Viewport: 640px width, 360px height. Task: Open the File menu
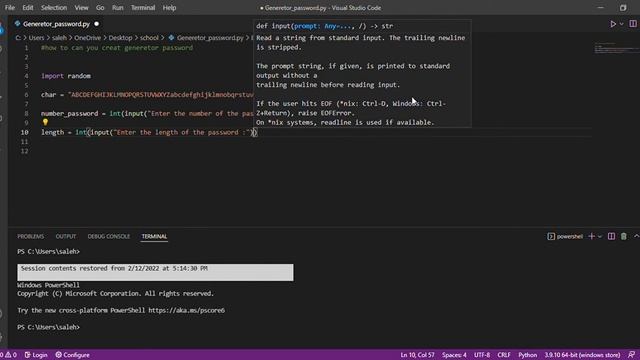coord(10,8)
